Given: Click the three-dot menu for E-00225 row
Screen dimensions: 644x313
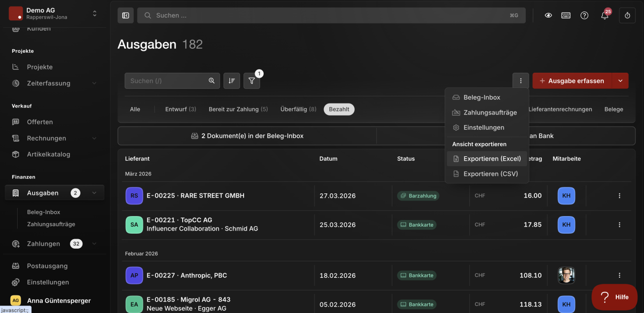Looking at the screenshot, I should 619,196.
